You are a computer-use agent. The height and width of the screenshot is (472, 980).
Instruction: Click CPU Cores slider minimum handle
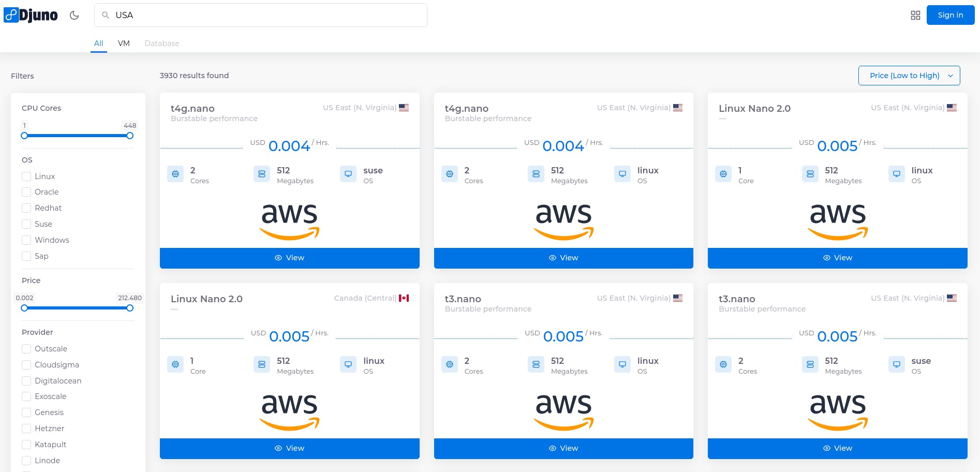click(24, 136)
